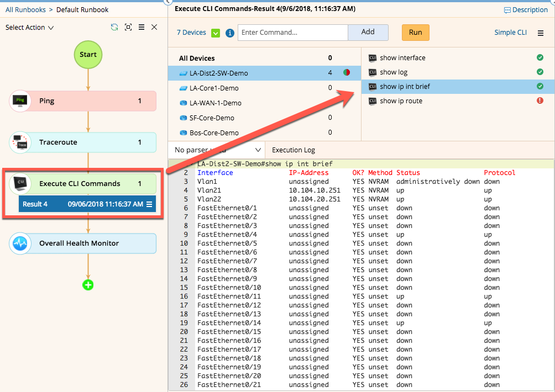Select LA-Core1-Demo device row
This screenshot has width=555, height=392.
[264, 88]
